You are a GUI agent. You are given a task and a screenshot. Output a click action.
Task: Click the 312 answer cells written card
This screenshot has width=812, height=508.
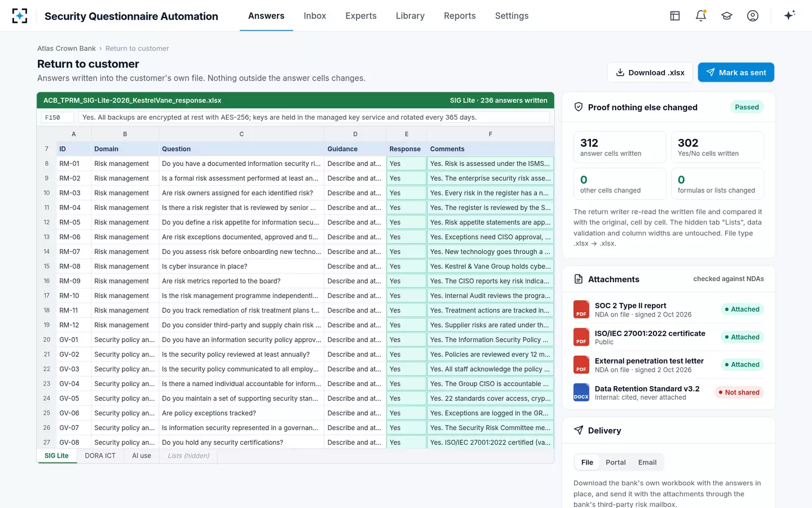click(x=620, y=147)
